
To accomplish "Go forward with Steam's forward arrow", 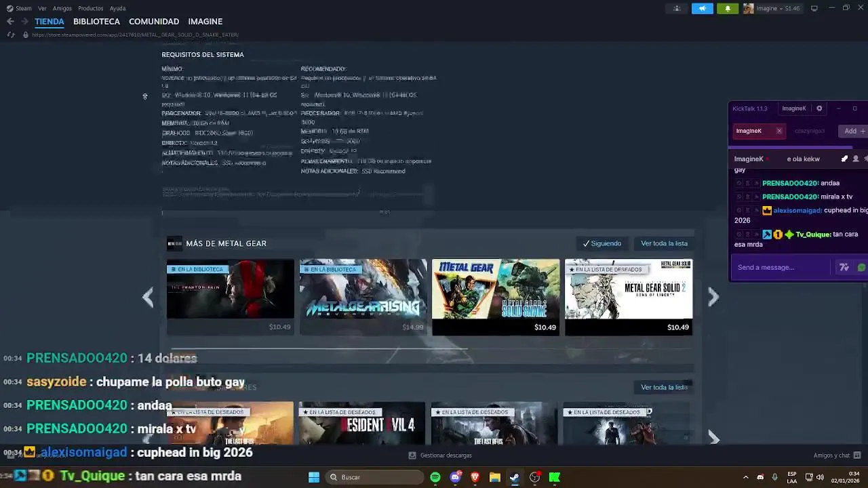I will click(24, 22).
